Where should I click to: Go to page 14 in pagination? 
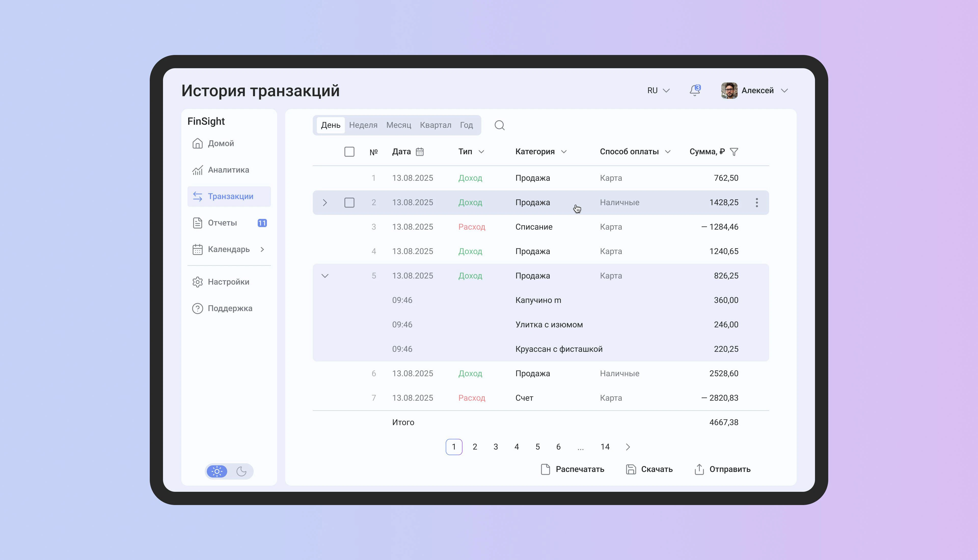coord(605,446)
